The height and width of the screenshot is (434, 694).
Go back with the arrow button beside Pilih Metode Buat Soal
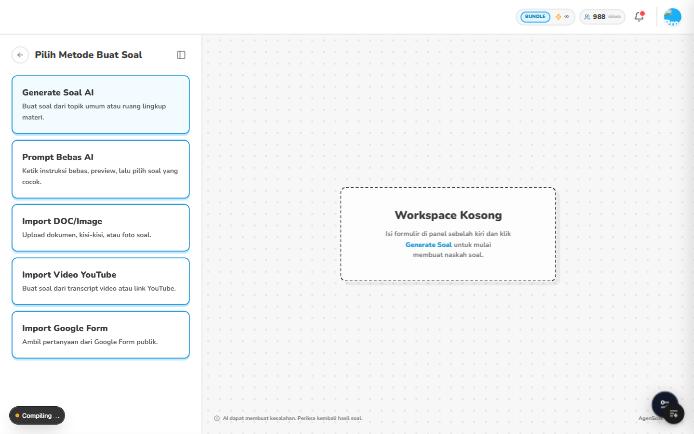[x=20, y=55]
